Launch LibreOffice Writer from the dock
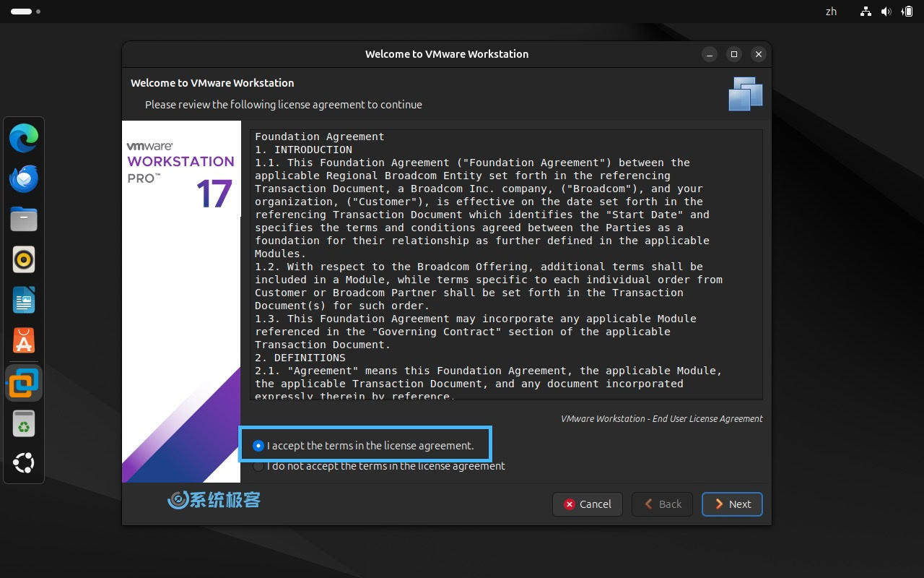924x578 pixels. coord(24,300)
